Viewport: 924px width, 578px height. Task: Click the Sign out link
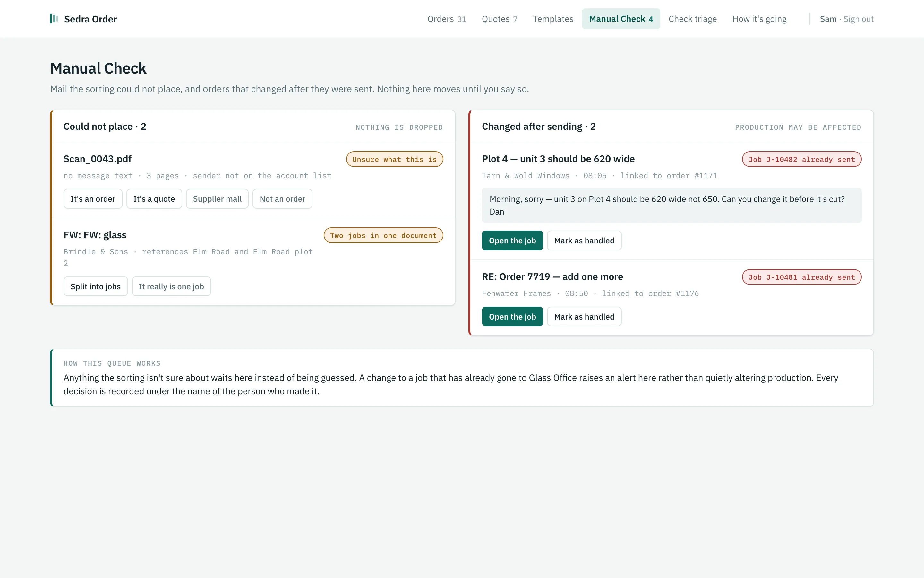coord(858,19)
